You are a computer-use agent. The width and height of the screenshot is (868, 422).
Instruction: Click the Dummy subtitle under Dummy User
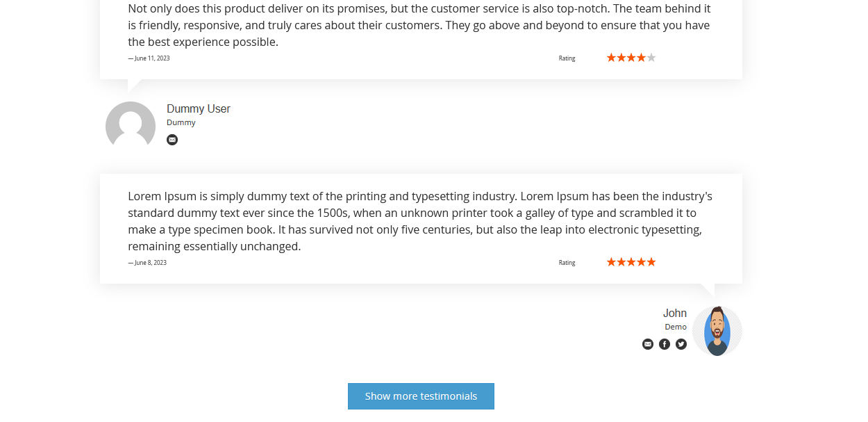click(181, 122)
